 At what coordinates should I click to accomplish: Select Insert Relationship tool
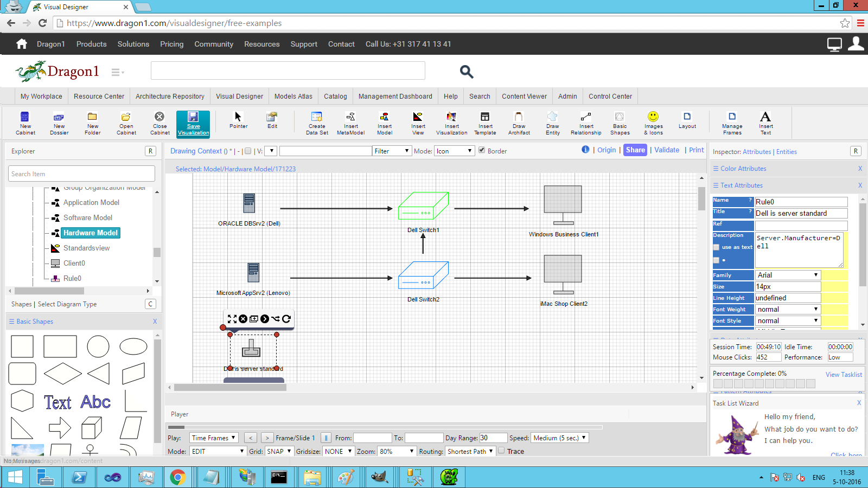click(x=586, y=123)
